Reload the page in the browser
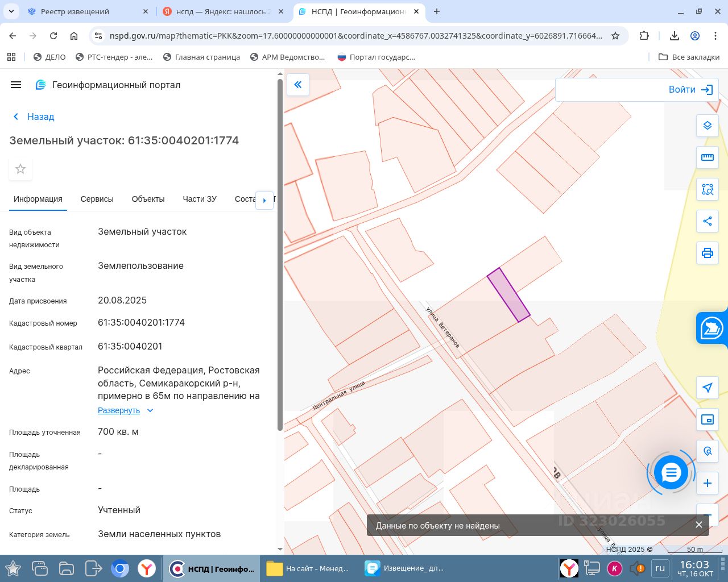728x582 pixels. click(53, 36)
